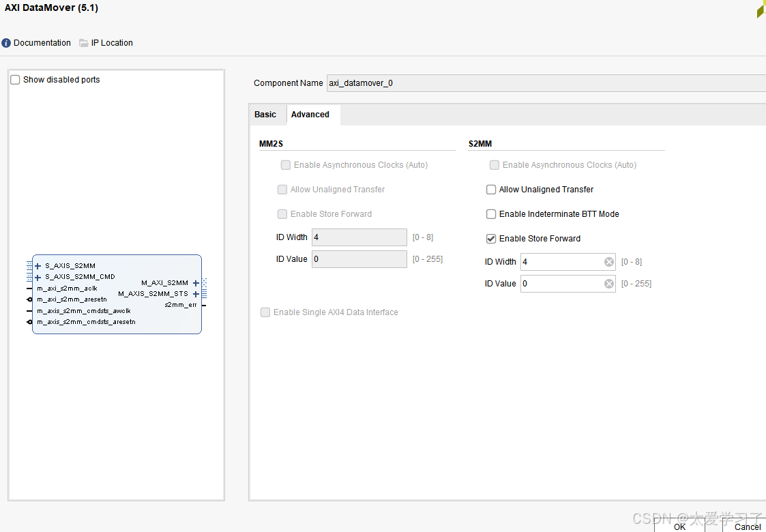Check S2MM Allow Unaligned Transfer
This screenshot has height=532, width=766.
pos(491,190)
